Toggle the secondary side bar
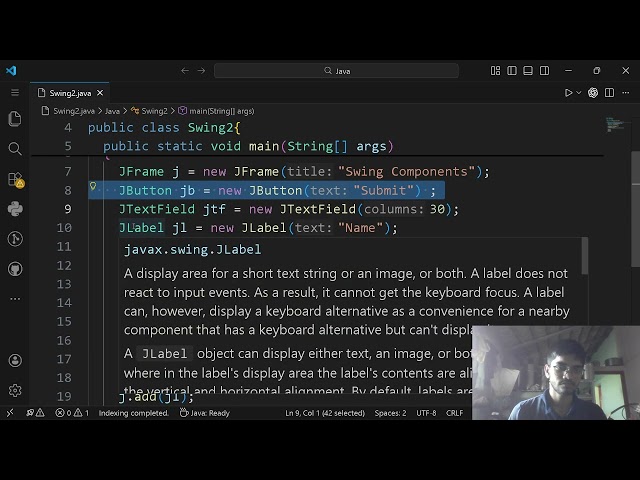 544,71
